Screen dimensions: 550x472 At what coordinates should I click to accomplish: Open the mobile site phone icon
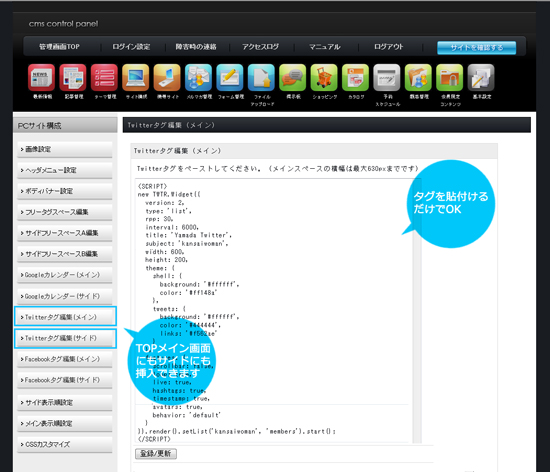pyautogui.click(x=167, y=77)
